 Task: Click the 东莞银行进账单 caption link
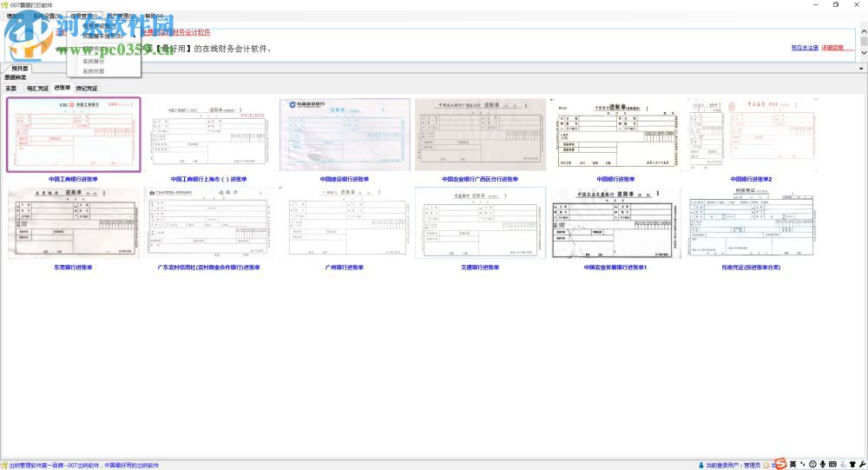[73, 268]
